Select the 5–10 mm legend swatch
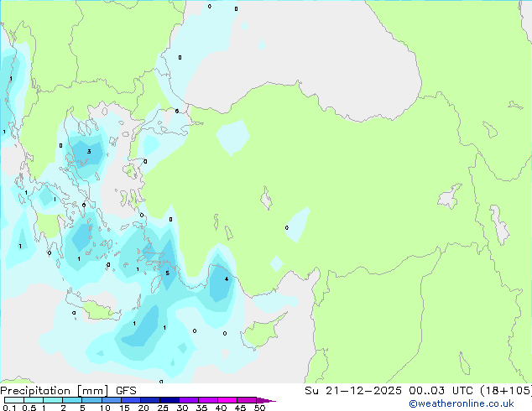 point(91,400)
